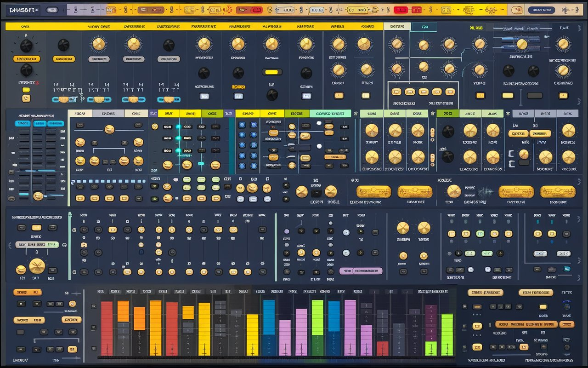Click the gold fader cap in the left fader panel

click(x=38, y=196)
